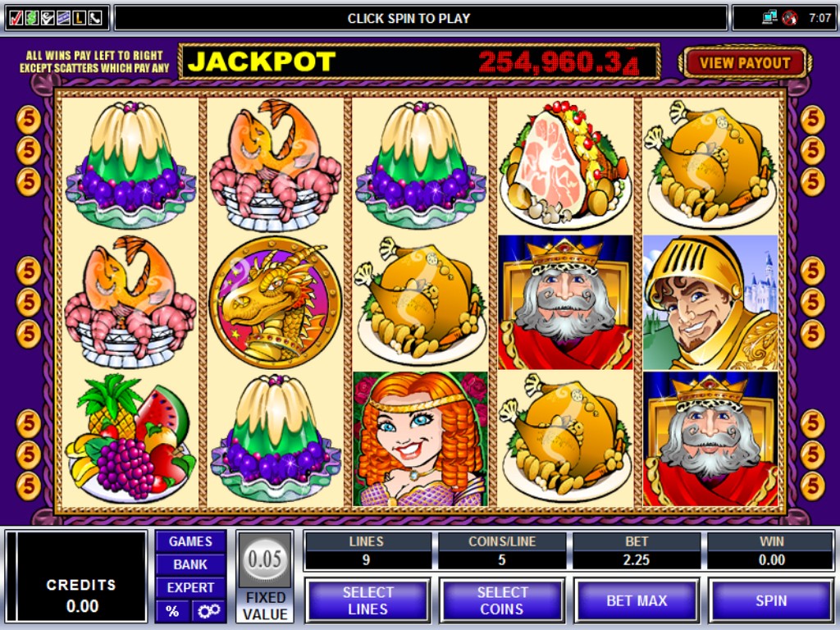The image size is (840, 630).
Task: Click Select Lines button
Action: 367,600
